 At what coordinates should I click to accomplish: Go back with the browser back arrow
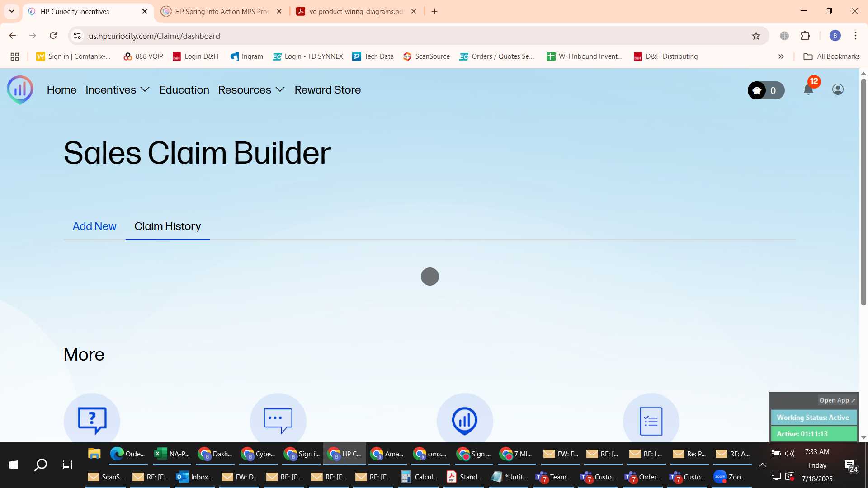13,36
